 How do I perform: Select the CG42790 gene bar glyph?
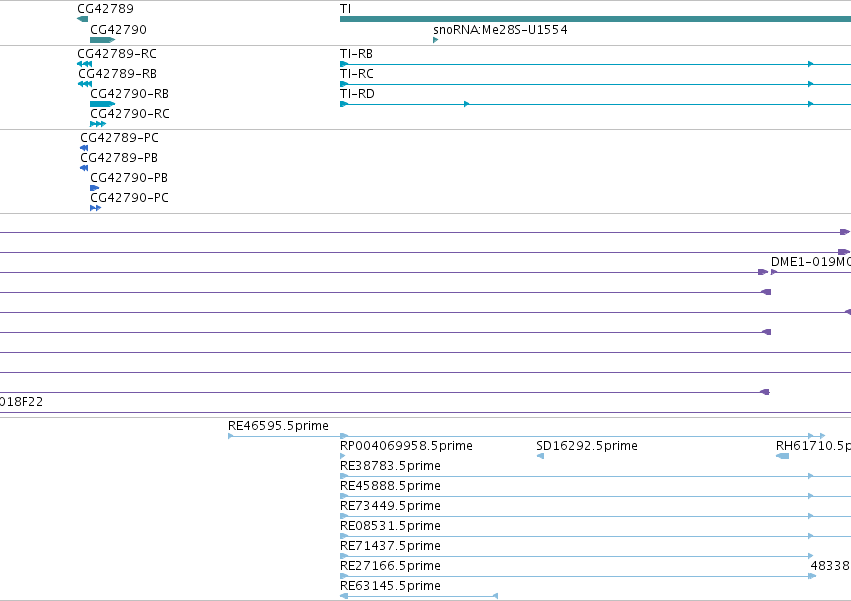[x=103, y=40]
